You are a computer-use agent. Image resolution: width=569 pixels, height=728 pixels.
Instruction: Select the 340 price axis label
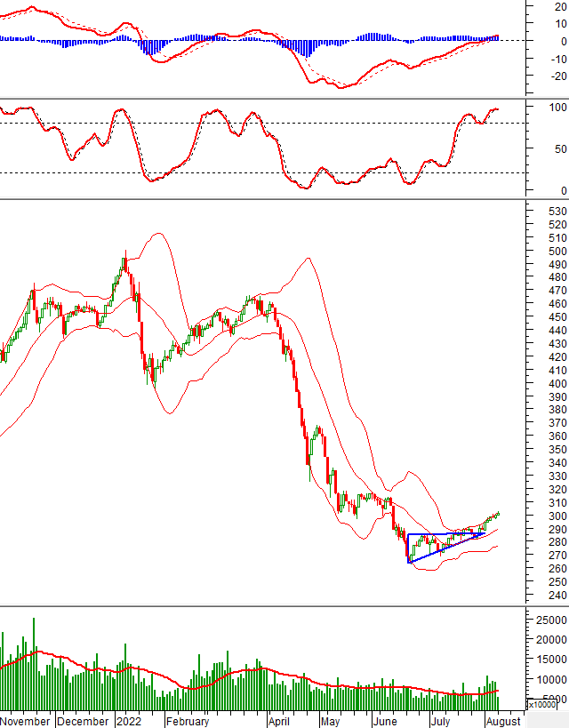(557, 463)
